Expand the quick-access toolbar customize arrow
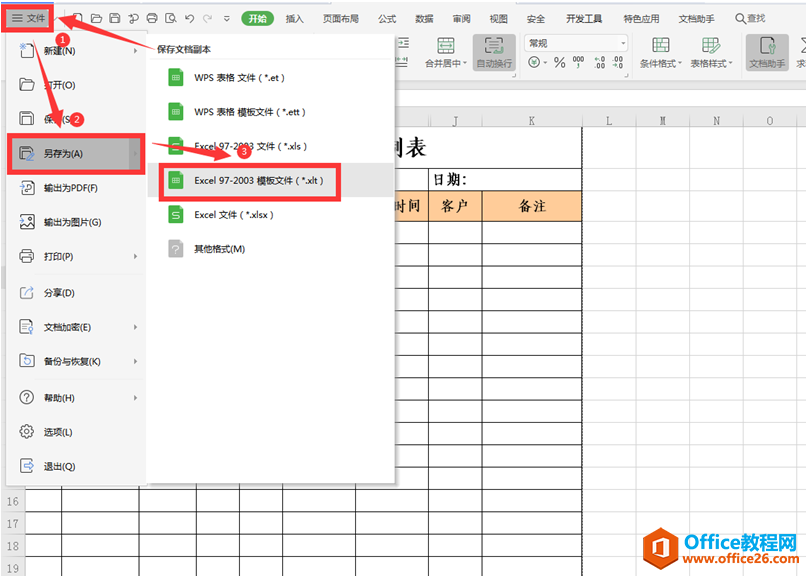This screenshot has width=806, height=576. click(227, 19)
